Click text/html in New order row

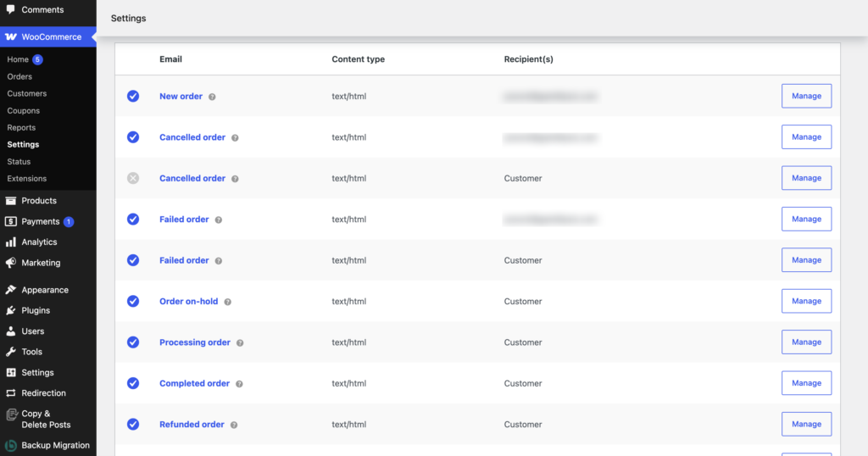(x=348, y=97)
